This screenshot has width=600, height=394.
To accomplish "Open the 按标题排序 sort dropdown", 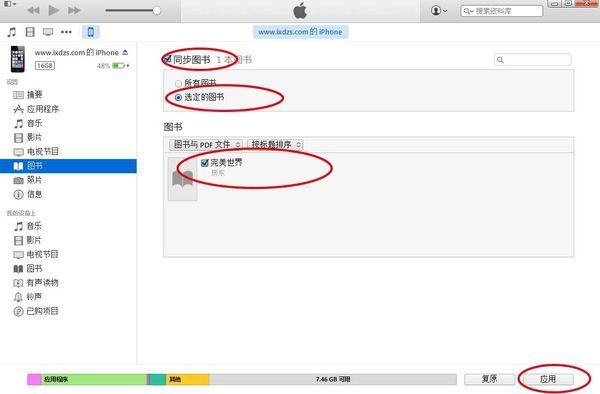I will (275, 145).
